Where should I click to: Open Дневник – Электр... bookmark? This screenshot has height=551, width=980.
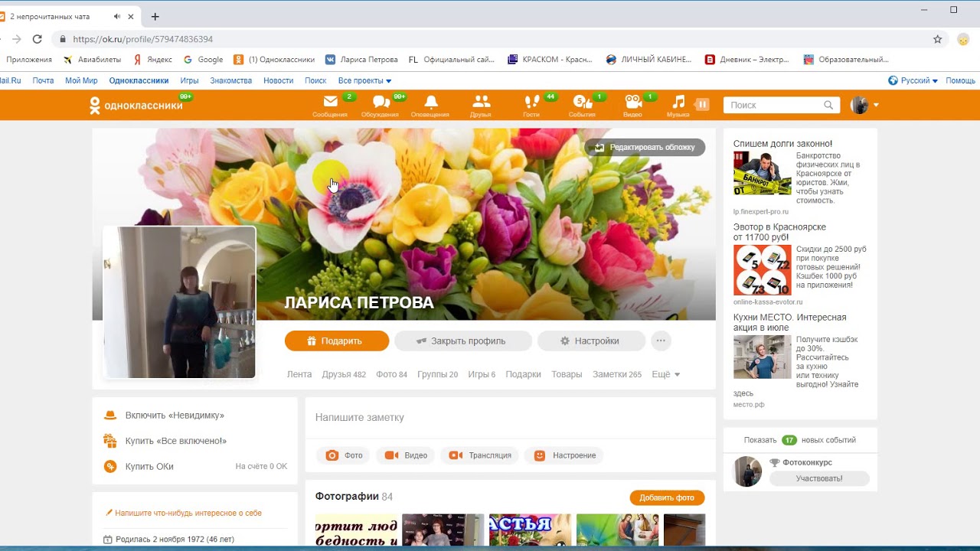[x=746, y=59]
